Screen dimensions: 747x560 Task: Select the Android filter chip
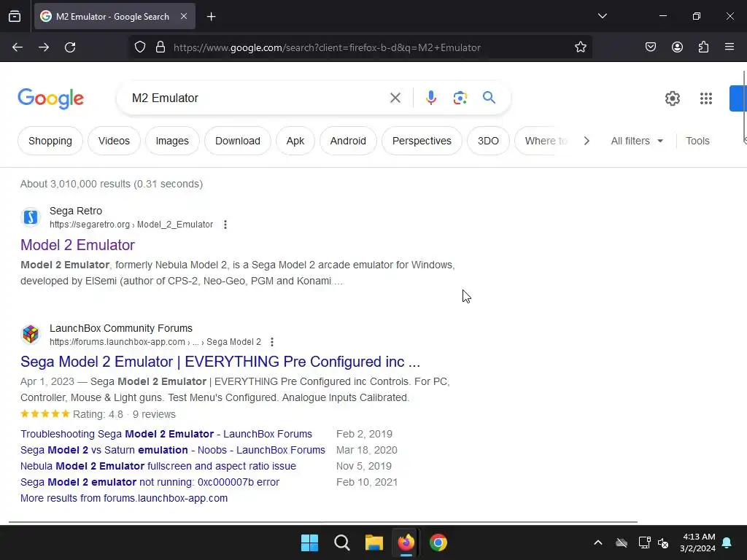348,141
